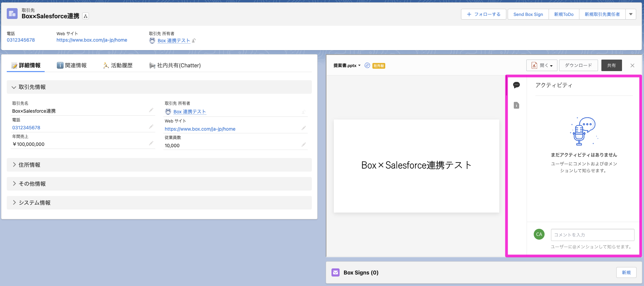Click the account building icon in header
Image resolution: width=644 pixels, height=286 pixels.
pyautogui.click(x=12, y=14)
